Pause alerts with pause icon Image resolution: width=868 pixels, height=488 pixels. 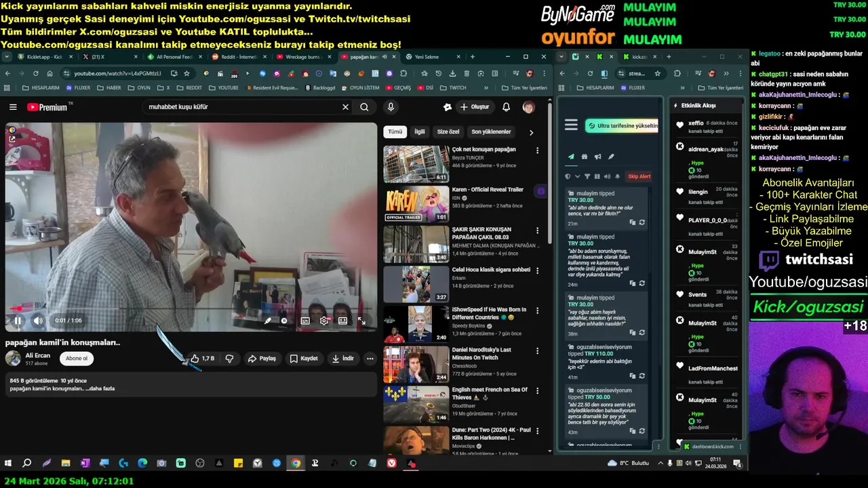click(x=597, y=176)
